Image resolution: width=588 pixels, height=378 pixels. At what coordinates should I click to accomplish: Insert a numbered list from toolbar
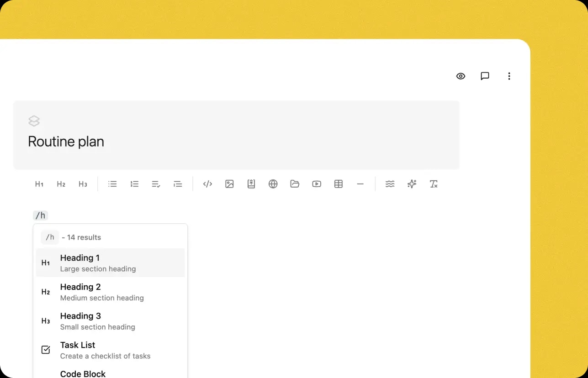[x=134, y=184]
